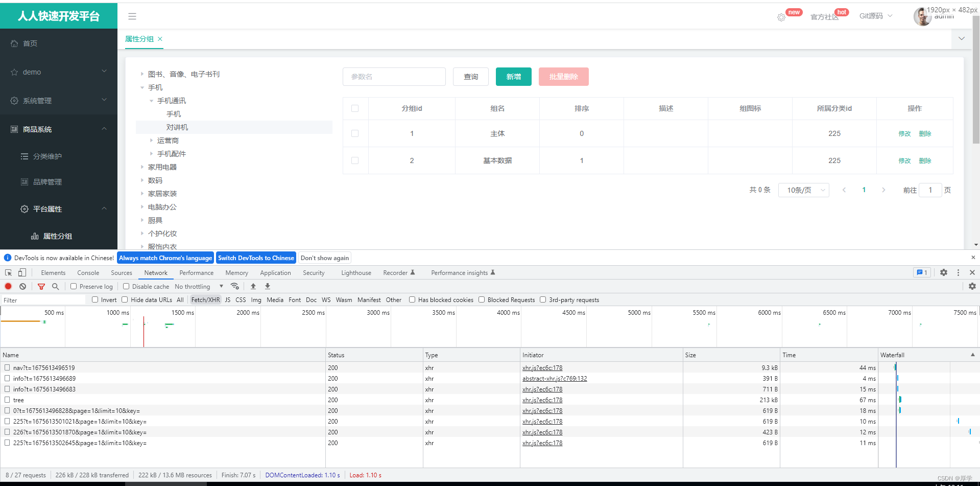Toggle the Preserve log checkbox
This screenshot has height=486, width=980.
coord(74,286)
